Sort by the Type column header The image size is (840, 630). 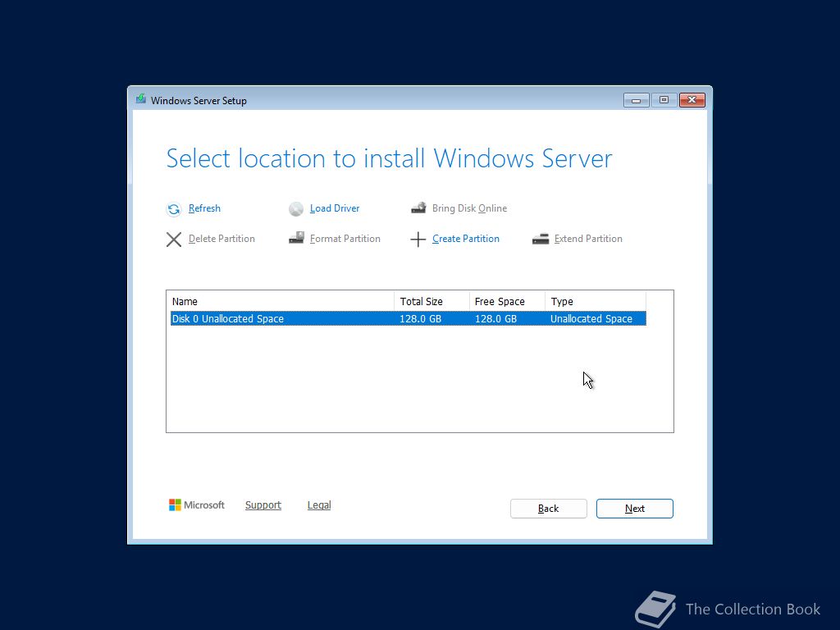(596, 302)
